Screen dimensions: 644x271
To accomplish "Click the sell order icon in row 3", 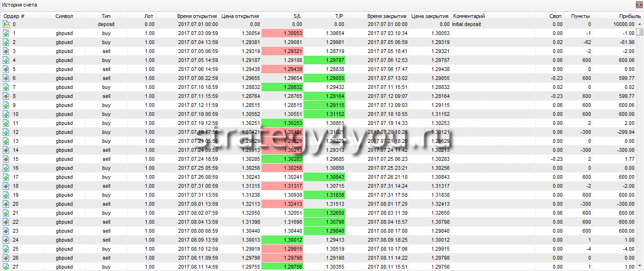I will pyautogui.click(x=6, y=51).
